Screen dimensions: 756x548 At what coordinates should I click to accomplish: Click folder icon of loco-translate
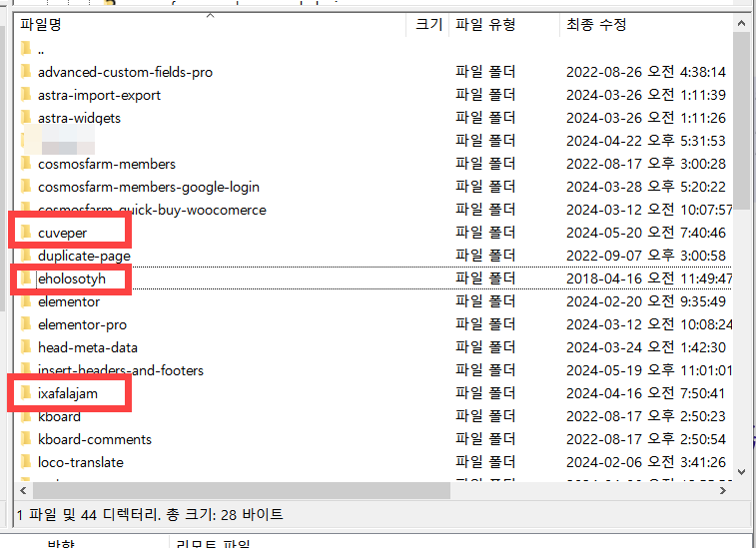[x=26, y=462]
